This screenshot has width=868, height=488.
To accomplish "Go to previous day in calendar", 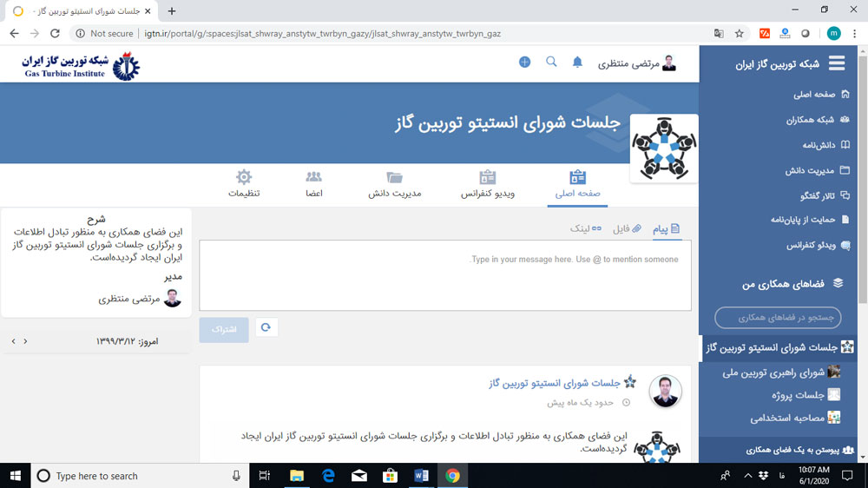I will point(25,341).
